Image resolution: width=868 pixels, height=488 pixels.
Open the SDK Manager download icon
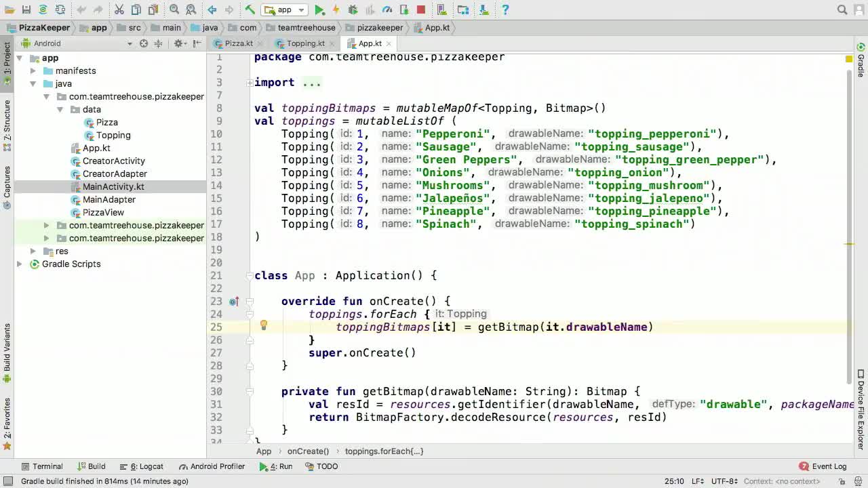484,9
